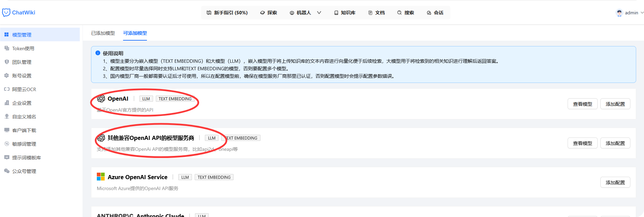Expand the 机器人 dropdown arrow
Screen dimensions: 644x217
tap(319, 13)
